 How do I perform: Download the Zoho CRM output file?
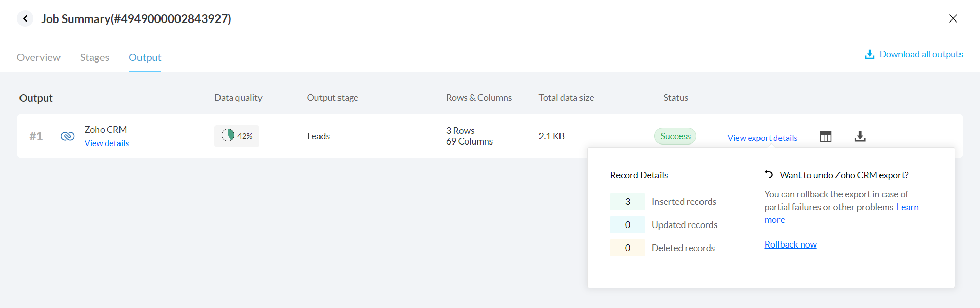tap(860, 136)
